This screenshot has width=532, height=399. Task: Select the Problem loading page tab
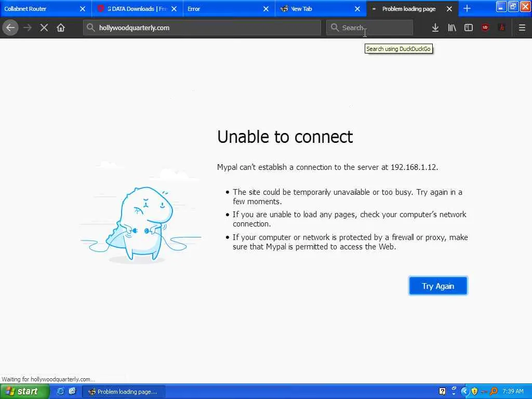coord(412,9)
